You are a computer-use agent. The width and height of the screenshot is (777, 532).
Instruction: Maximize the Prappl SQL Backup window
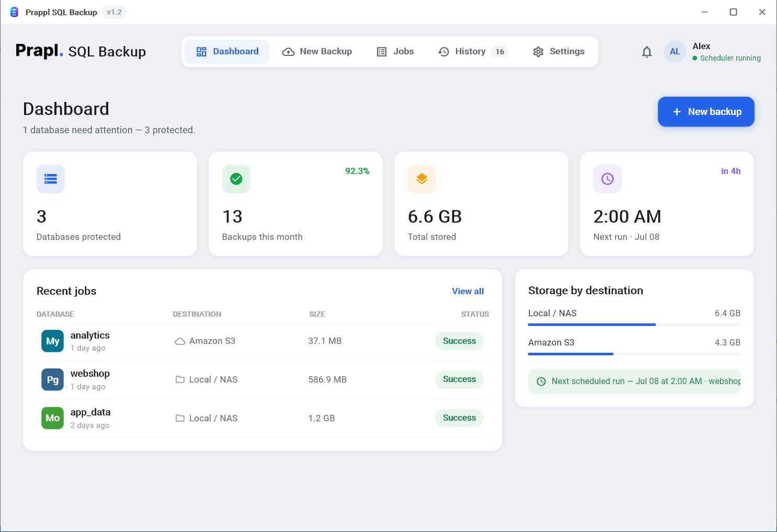click(x=733, y=12)
